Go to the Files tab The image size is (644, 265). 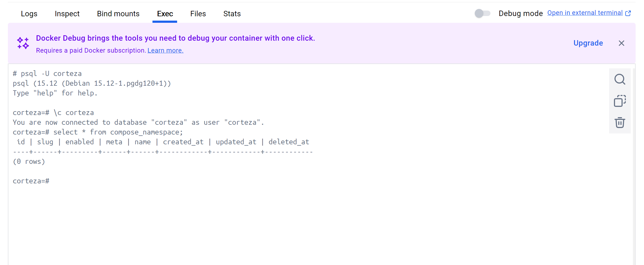click(198, 14)
